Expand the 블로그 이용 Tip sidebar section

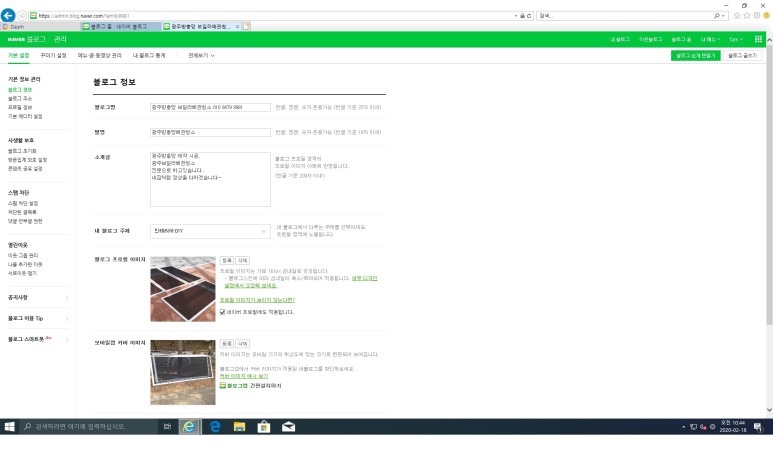38,318
